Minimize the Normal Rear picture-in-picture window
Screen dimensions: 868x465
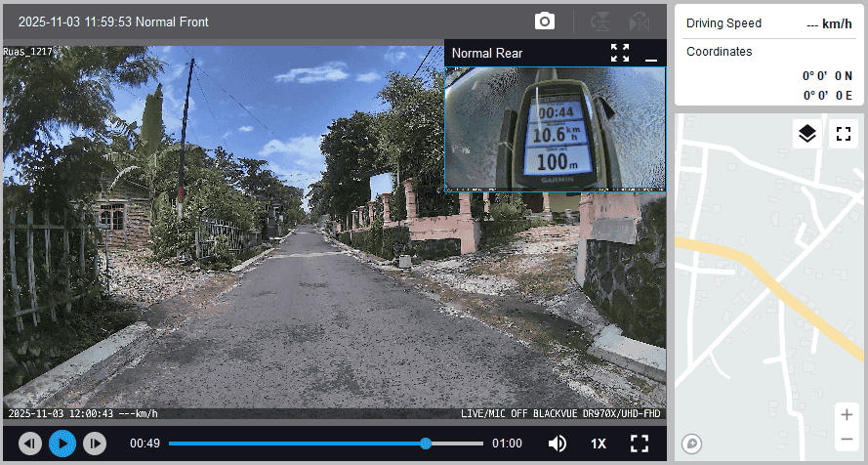651,54
